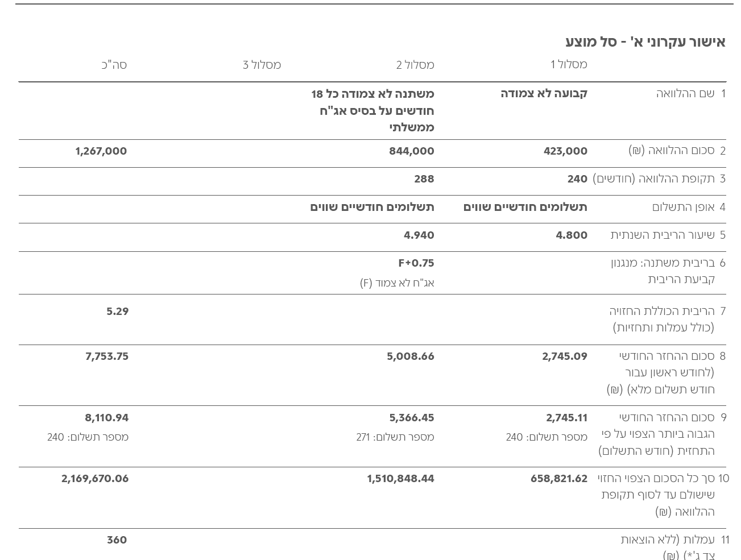
Task: Select the 7,753.75 total monthly repayment
Action: click(x=107, y=356)
